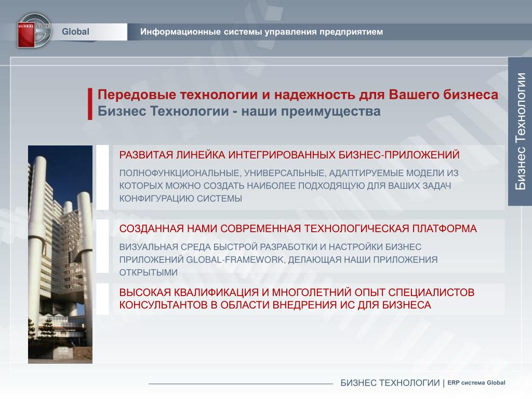Click paragraph starting "ВИЗУАЛЬНАЯ СРЕДА БЫСТРОЙ РАЗРАБОТКИ"
This screenshot has height=399, width=532.
point(278,260)
